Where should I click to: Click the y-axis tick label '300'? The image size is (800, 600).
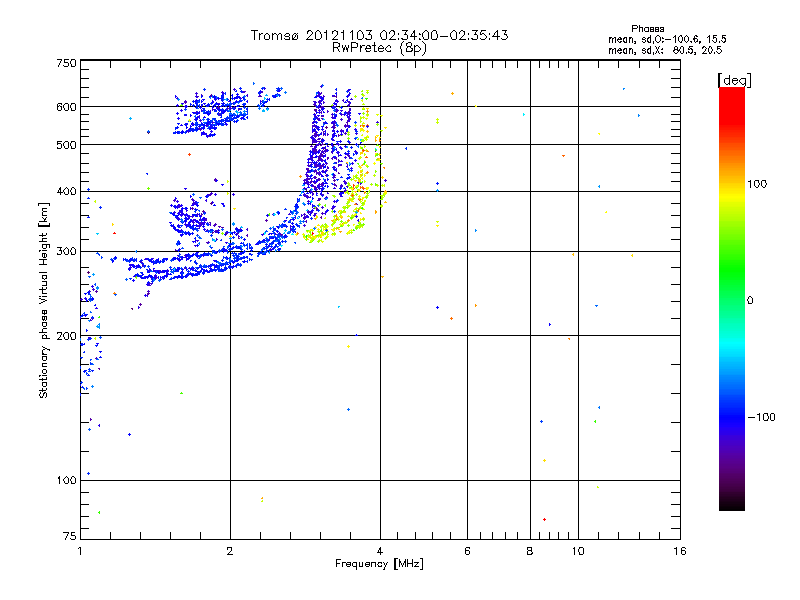66,252
